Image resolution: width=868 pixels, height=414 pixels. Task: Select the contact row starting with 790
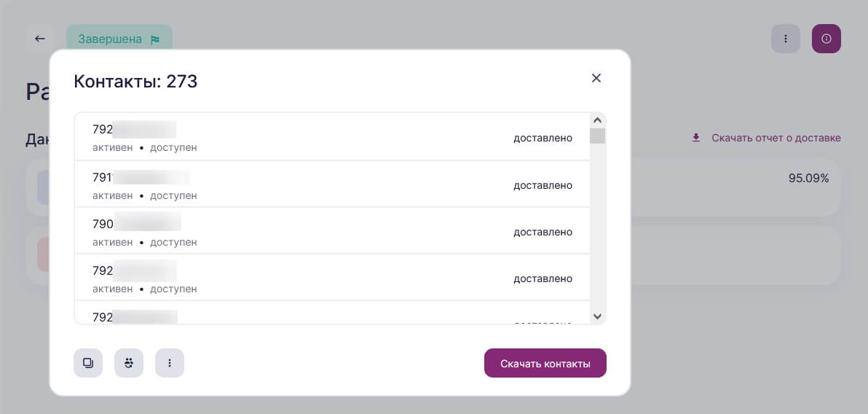click(332, 231)
